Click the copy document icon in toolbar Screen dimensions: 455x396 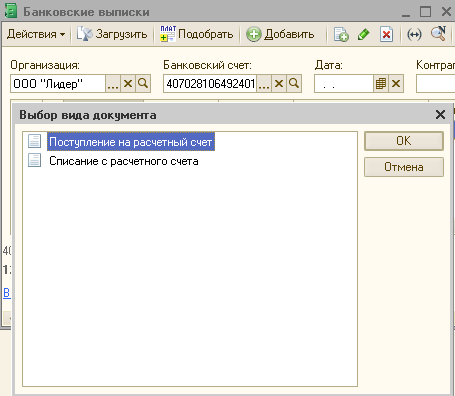click(x=341, y=34)
